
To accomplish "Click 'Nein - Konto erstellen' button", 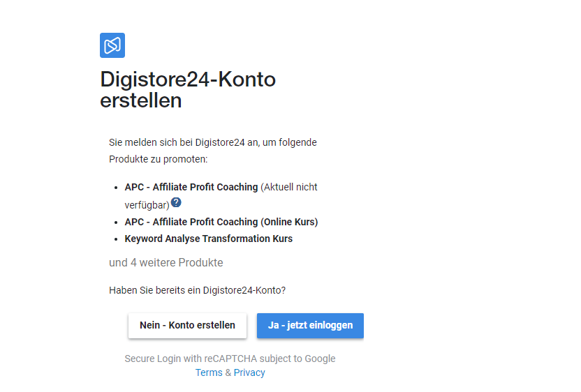I will (x=187, y=325).
